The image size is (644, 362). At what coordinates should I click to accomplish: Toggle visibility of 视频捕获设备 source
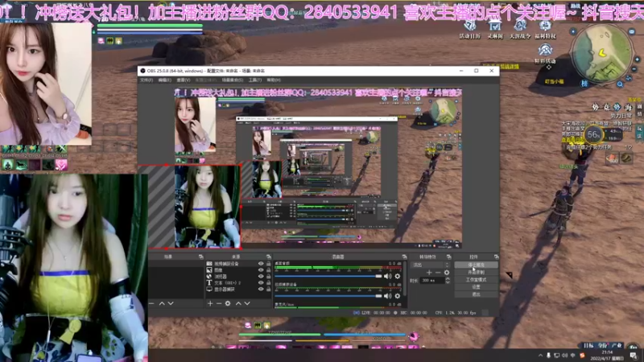click(261, 264)
